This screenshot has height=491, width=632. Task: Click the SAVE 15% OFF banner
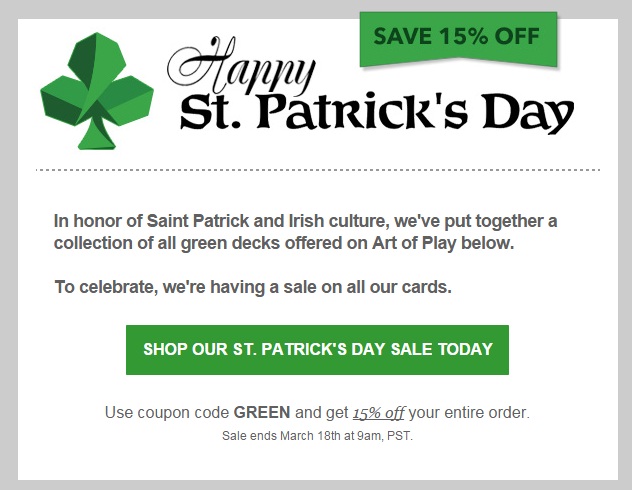pyautogui.click(x=458, y=40)
